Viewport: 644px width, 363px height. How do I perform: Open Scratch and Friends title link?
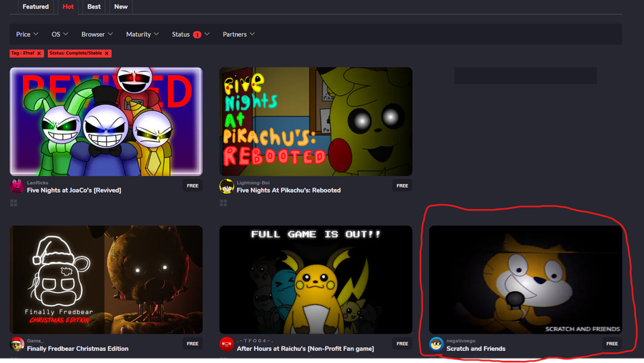tap(476, 349)
